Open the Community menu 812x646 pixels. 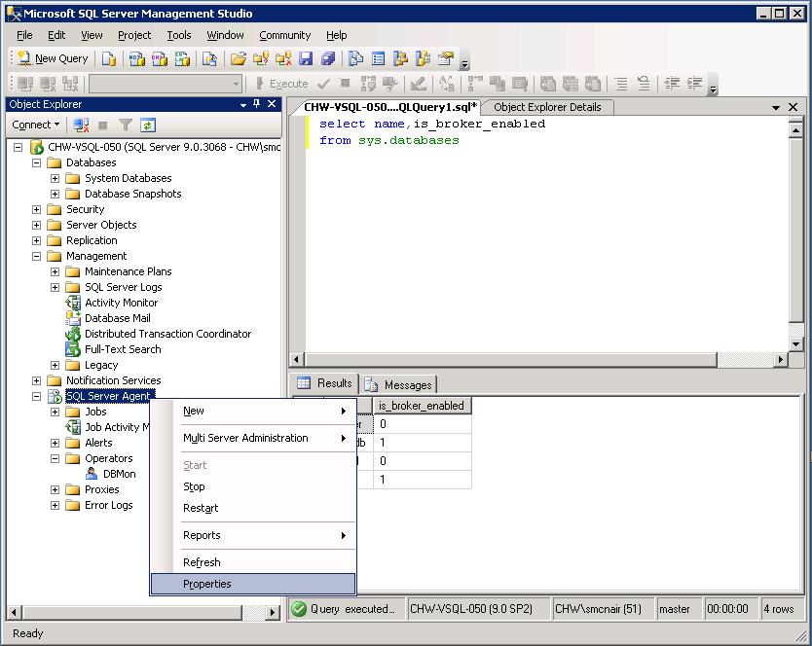click(x=285, y=35)
